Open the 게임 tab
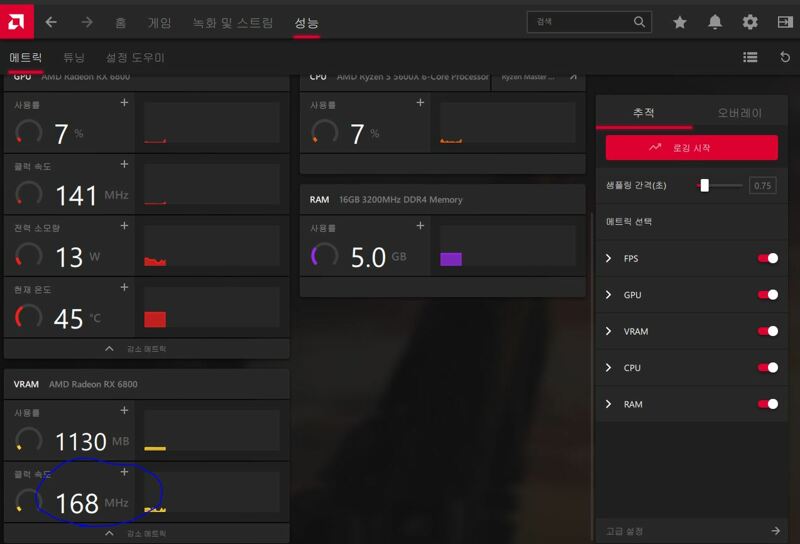 point(159,22)
